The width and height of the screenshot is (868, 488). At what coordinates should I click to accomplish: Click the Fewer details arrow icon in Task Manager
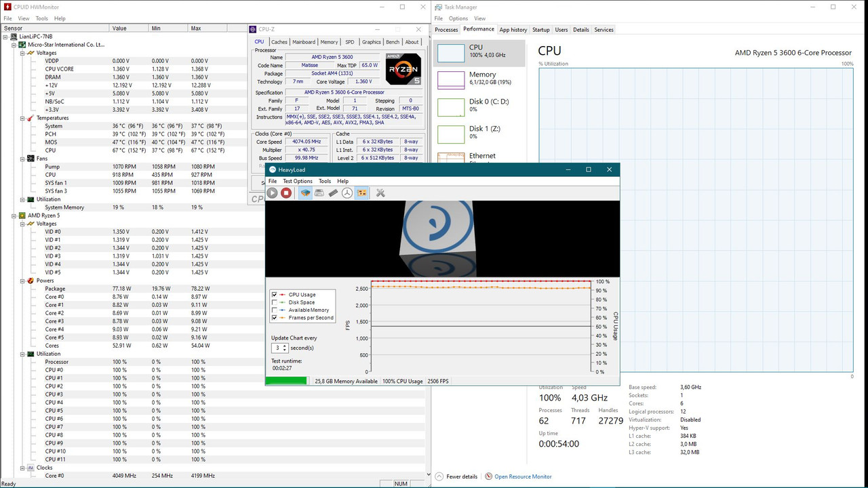click(x=439, y=476)
